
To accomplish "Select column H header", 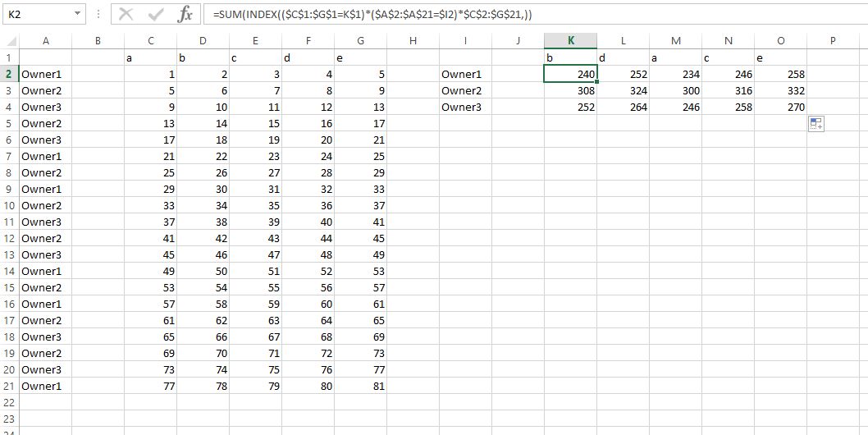I will click(x=413, y=40).
